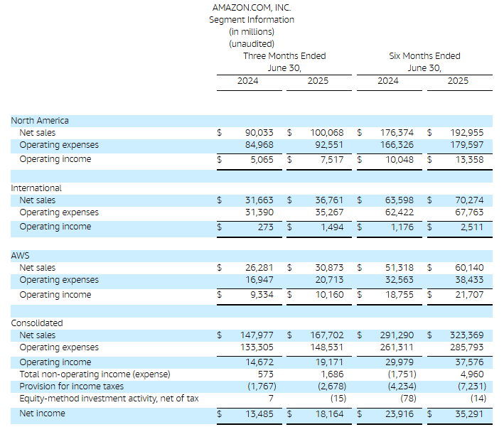Screen dimensions: 504x427
Task: Select net income value 18,164
Action: 329,414
